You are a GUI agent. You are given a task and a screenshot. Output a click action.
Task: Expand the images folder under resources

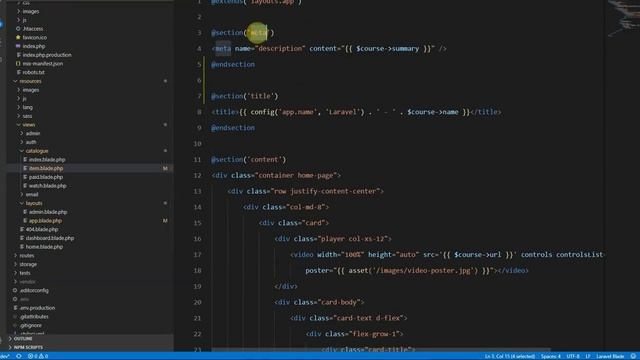coord(31,90)
